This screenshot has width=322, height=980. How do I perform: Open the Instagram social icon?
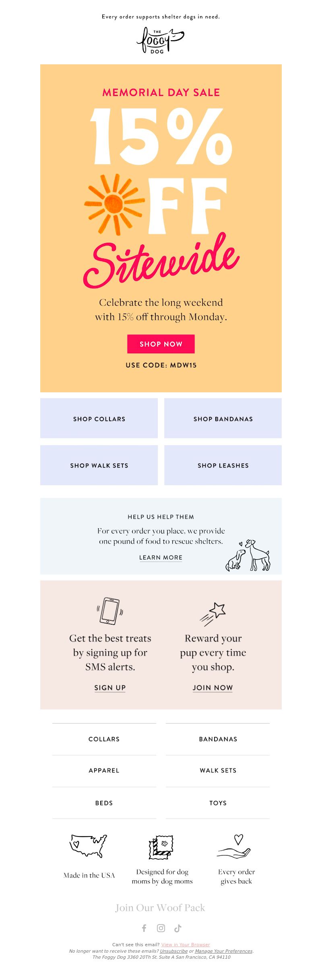click(161, 928)
